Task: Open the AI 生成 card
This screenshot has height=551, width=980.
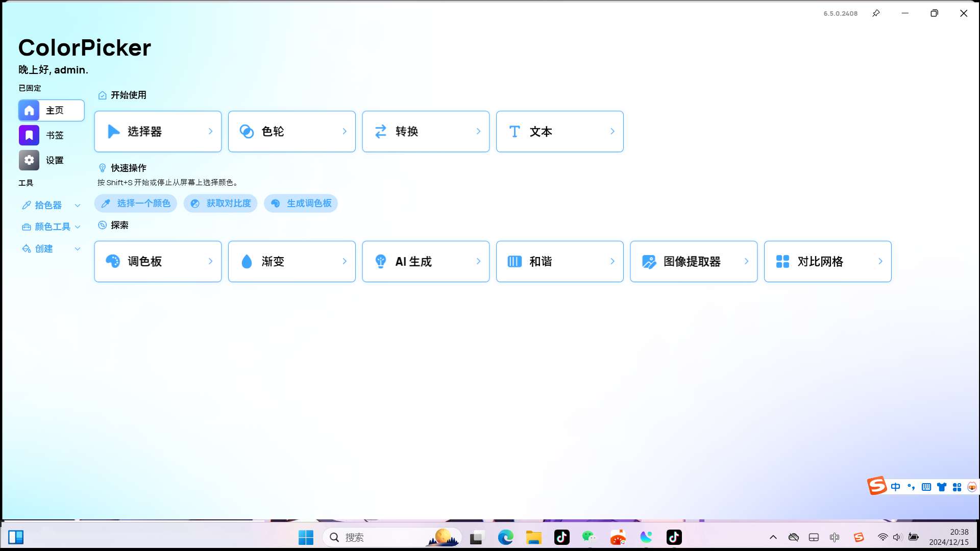Action: pos(426,261)
